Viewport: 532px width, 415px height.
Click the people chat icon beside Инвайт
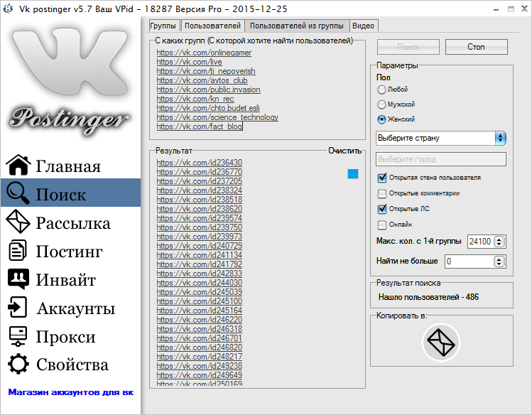pos(18,279)
